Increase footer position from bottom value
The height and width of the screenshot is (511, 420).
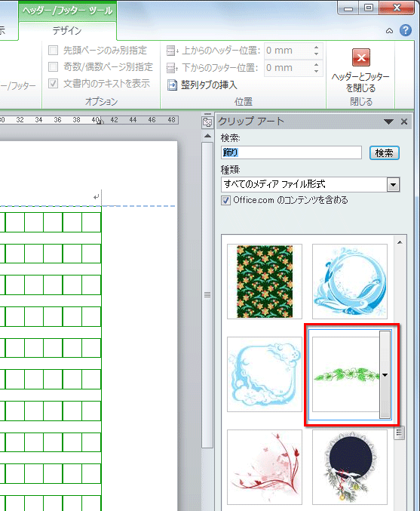(x=316, y=64)
